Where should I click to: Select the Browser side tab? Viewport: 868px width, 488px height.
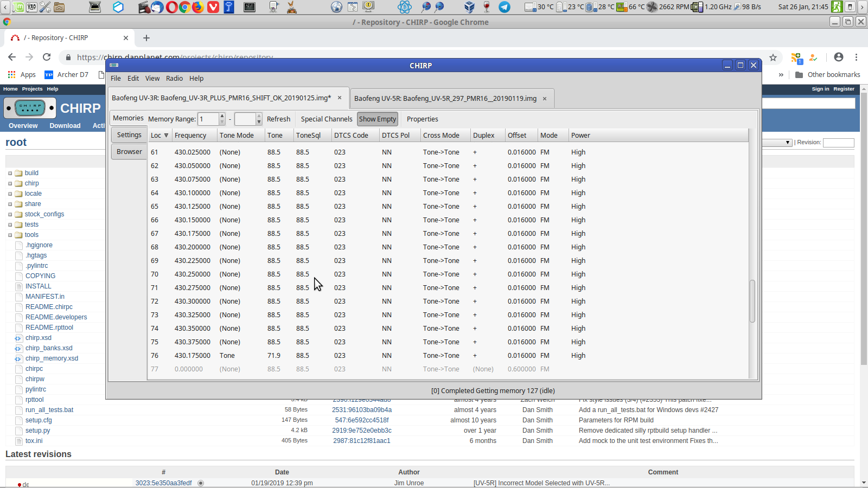[x=129, y=151]
